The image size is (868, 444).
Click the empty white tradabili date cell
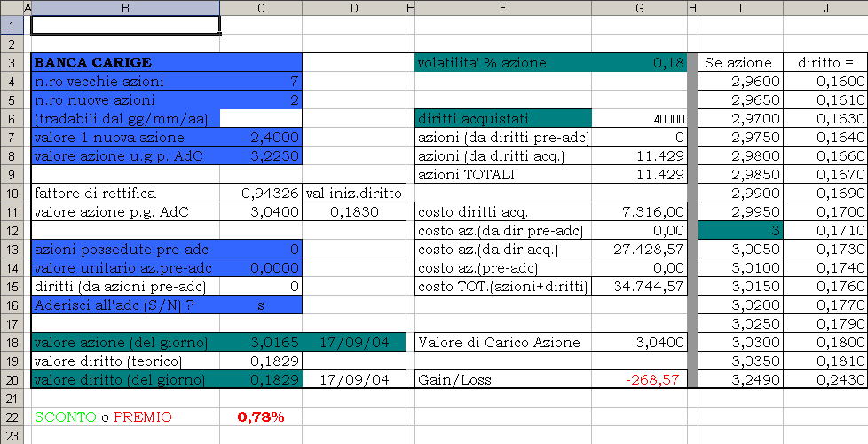(x=261, y=119)
